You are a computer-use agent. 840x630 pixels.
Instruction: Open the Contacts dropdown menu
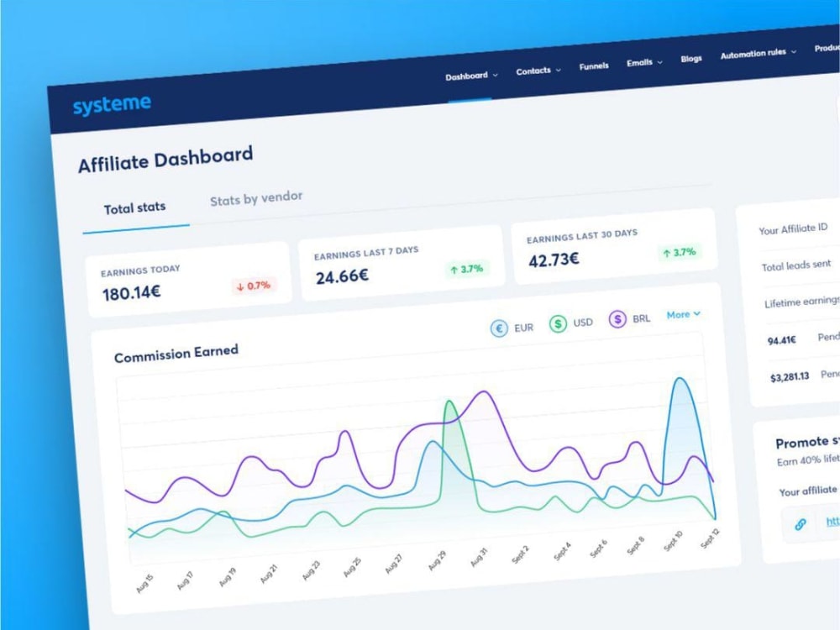tap(538, 71)
